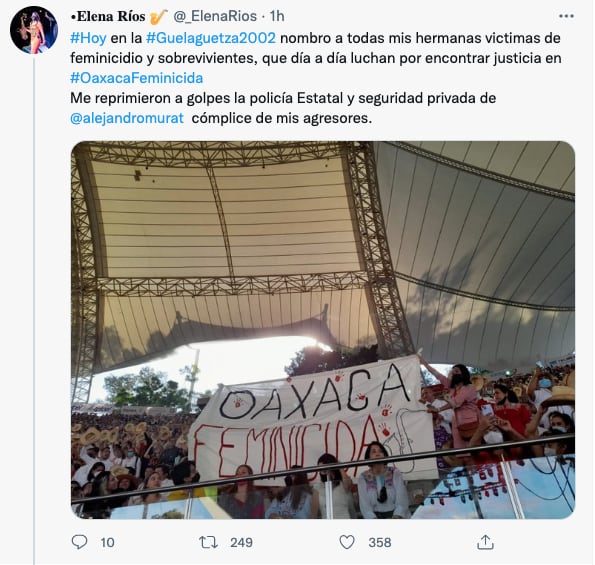Visit the @alejandromurat mention
This screenshot has height=565, width=595.
tap(127, 118)
